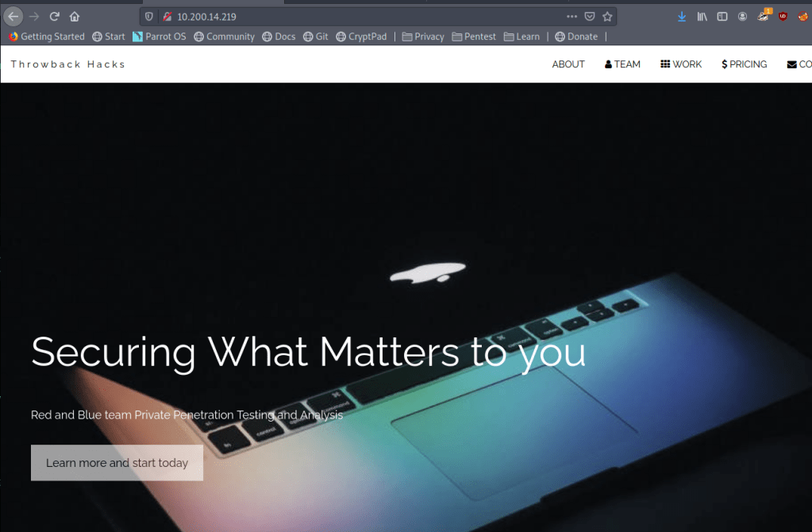Click Learn more and start today button

117,463
